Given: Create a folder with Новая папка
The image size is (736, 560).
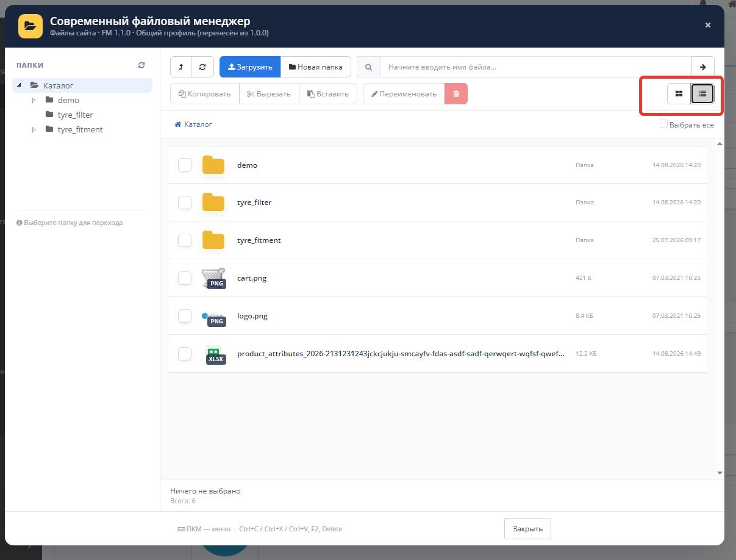Looking at the screenshot, I should 316,67.
